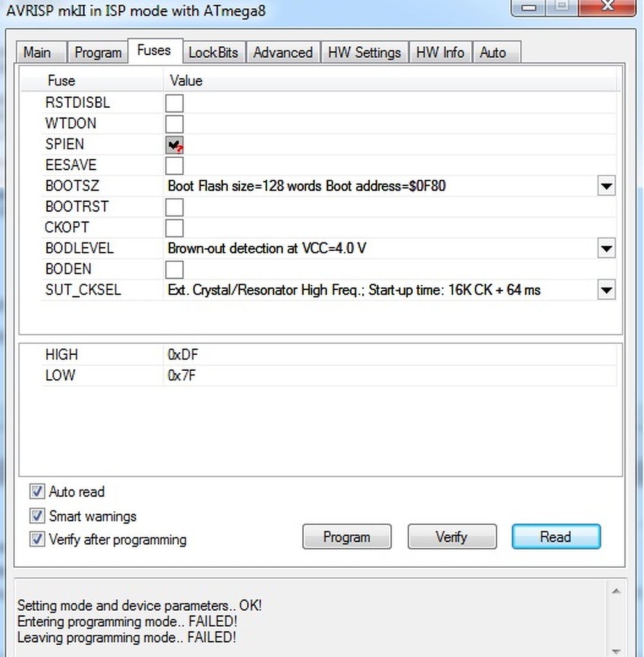
Task: Enable the BOOTRST fuse checkbox
Action: click(x=175, y=207)
